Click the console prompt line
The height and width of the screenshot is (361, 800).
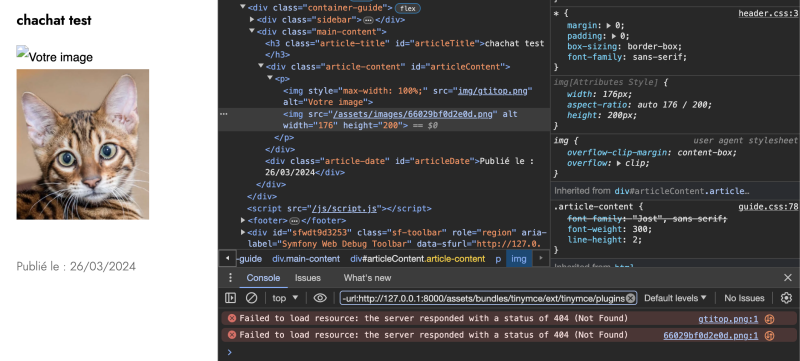pyautogui.click(x=509, y=352)
